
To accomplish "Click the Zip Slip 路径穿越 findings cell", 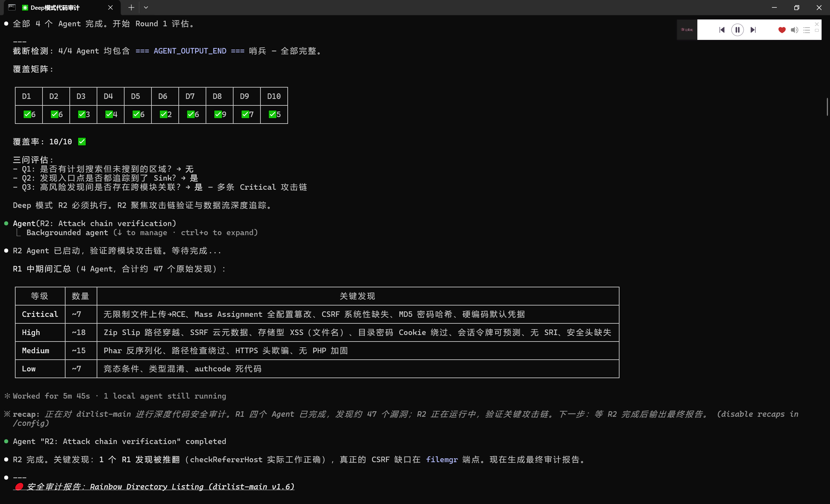I will pos(357,332).
